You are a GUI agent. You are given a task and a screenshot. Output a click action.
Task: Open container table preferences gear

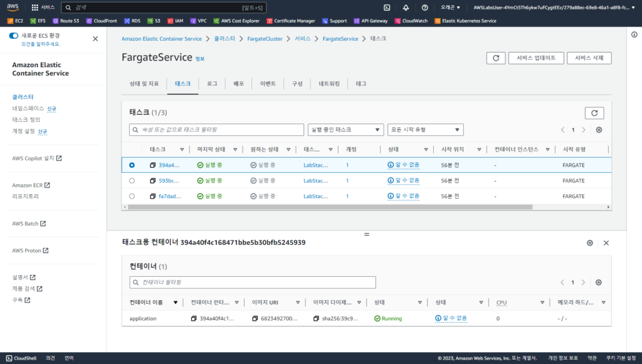coord(599,283)
